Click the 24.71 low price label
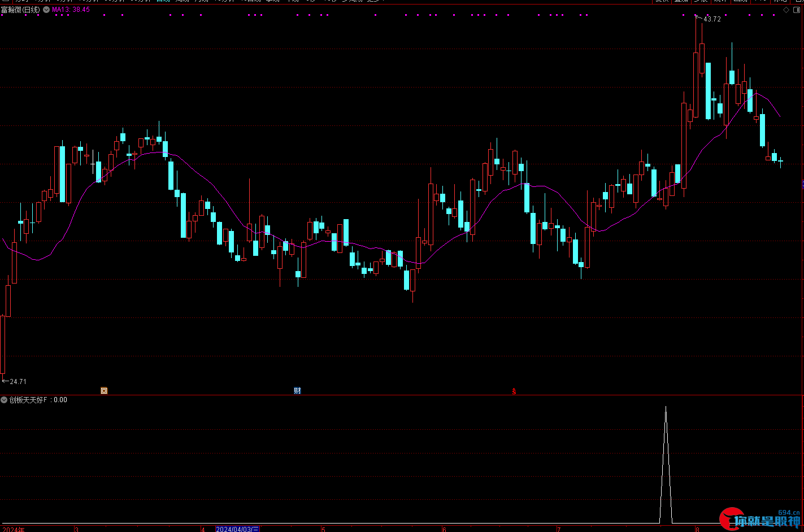Image resolution: width=804 pixels, height=532 pixels. coord(18,382)
